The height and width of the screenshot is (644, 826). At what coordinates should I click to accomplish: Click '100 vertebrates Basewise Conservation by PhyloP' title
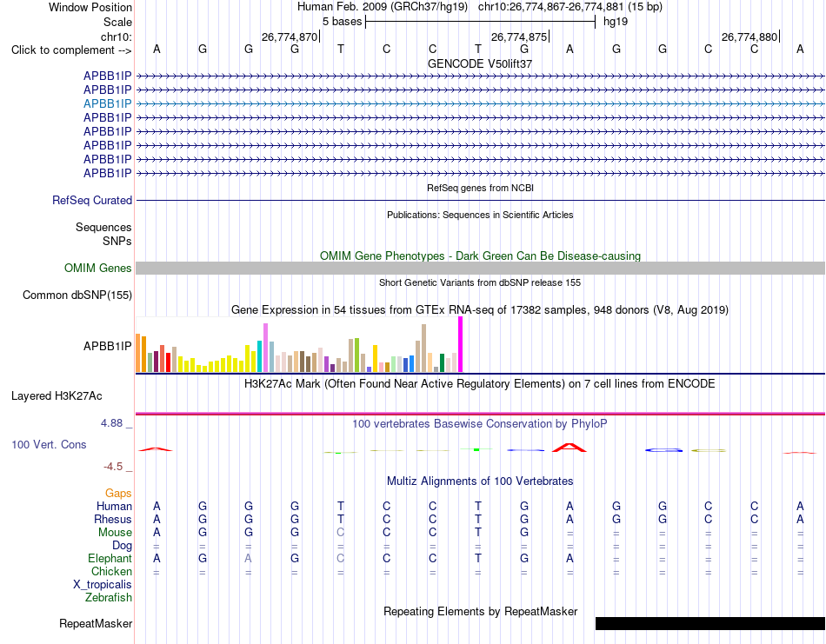[480, 423]
